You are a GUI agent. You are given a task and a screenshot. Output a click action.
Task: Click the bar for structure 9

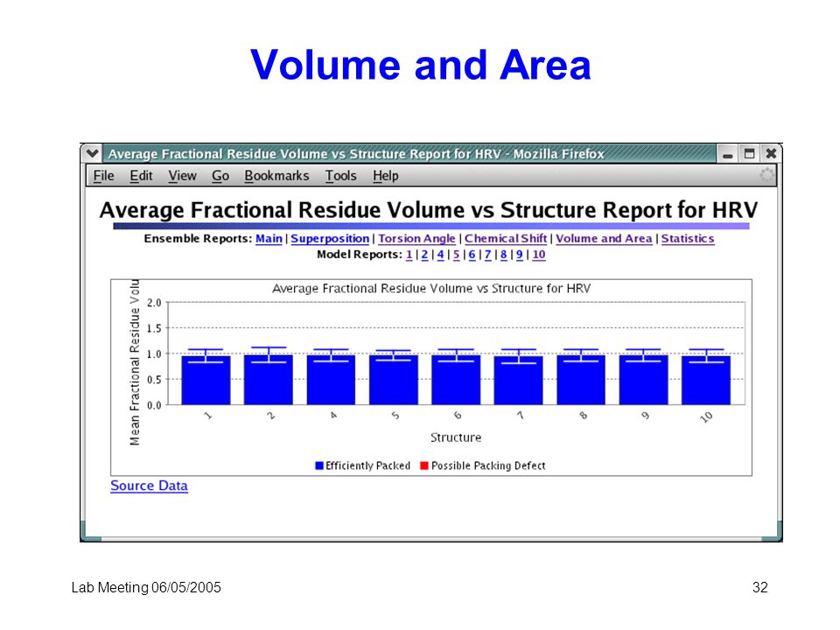(643, 379)
